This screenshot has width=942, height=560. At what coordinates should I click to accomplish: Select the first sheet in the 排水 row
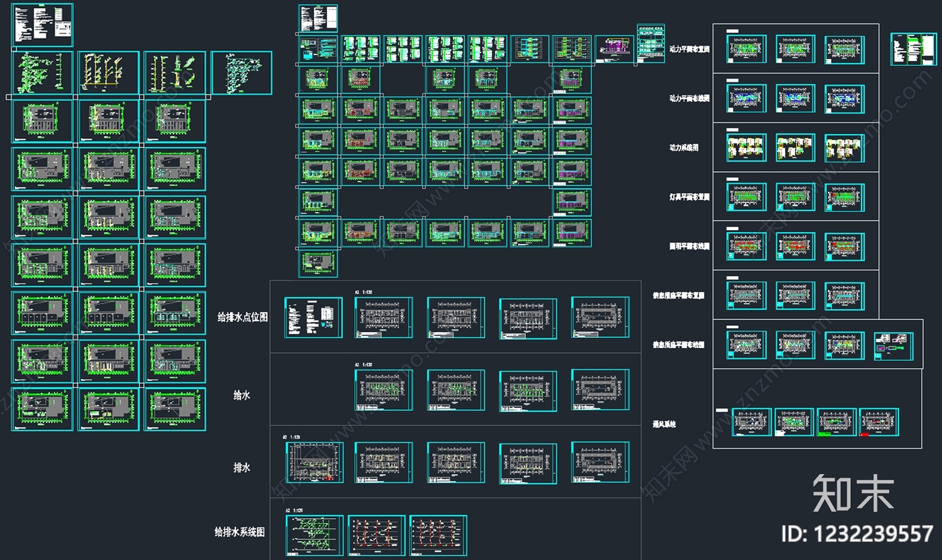[314, 462]
